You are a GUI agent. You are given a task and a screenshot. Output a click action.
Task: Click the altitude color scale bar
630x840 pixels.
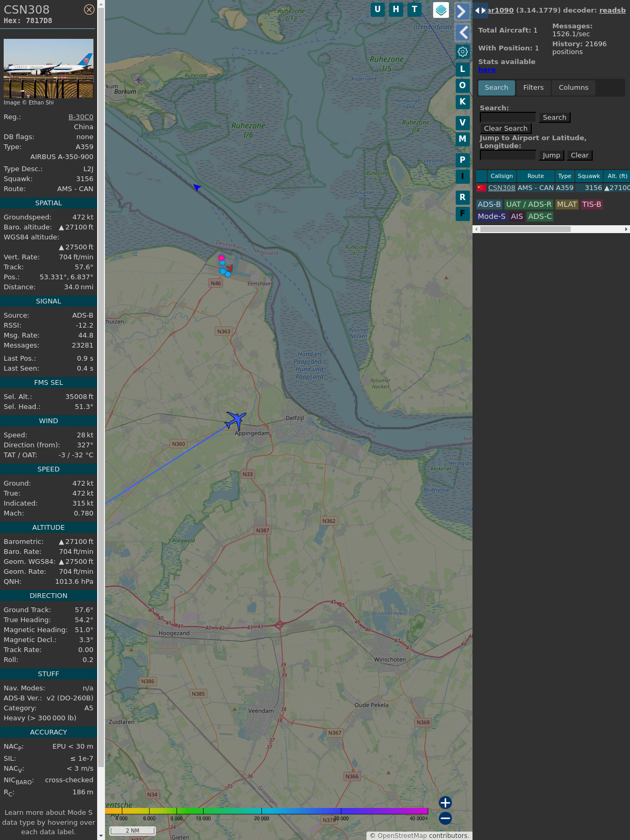[x=267, y=811]
